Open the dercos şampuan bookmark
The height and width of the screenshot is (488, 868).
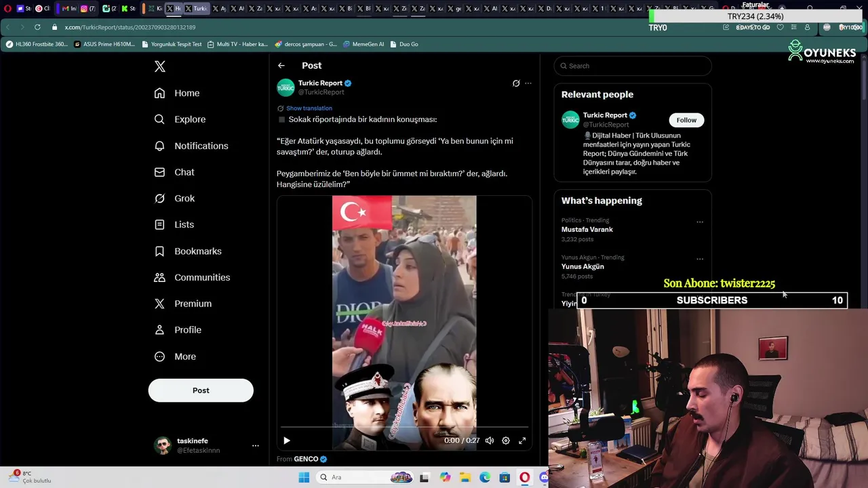[306, 44]
